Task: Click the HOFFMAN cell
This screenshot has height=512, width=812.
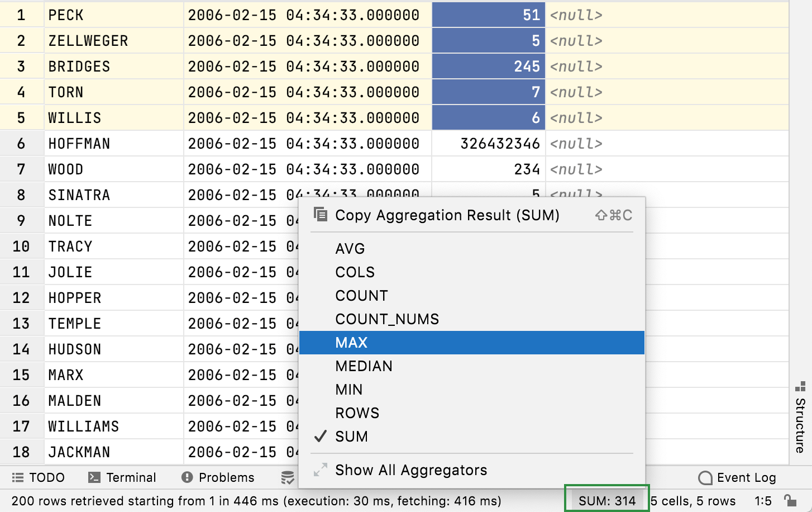Action: pyautogui.click(x=114, y=144)
